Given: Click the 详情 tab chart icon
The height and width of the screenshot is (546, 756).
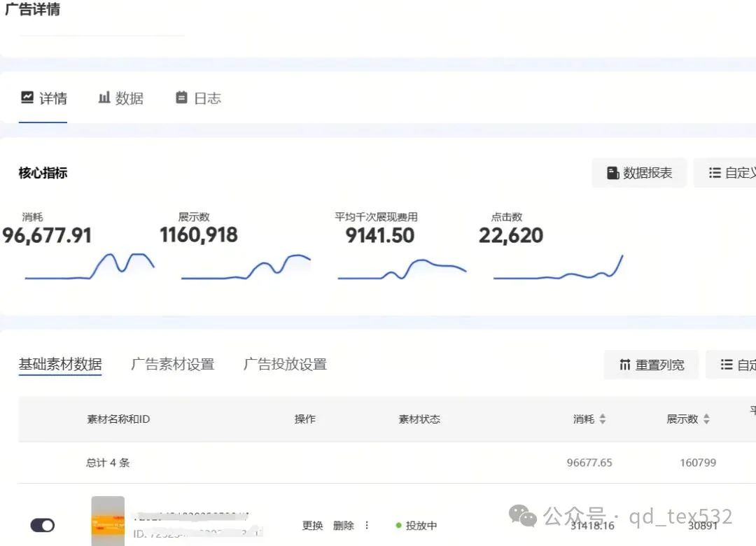Looking at the screenshot, I should point(27,98).
